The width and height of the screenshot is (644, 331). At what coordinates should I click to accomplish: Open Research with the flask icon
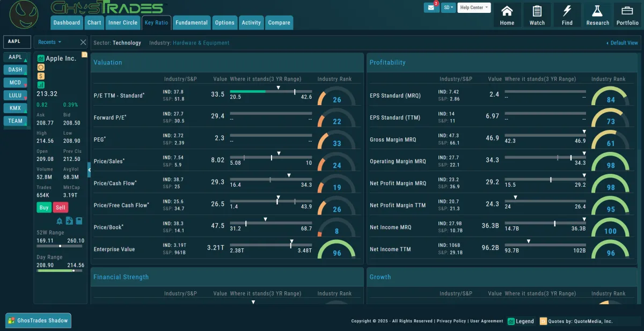point(597,15)
